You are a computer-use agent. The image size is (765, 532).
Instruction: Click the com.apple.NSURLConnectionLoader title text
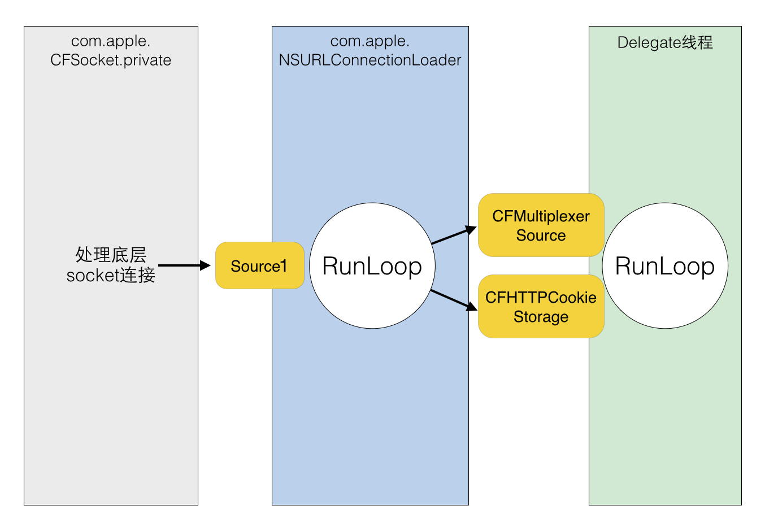click(x=370, y=50)
